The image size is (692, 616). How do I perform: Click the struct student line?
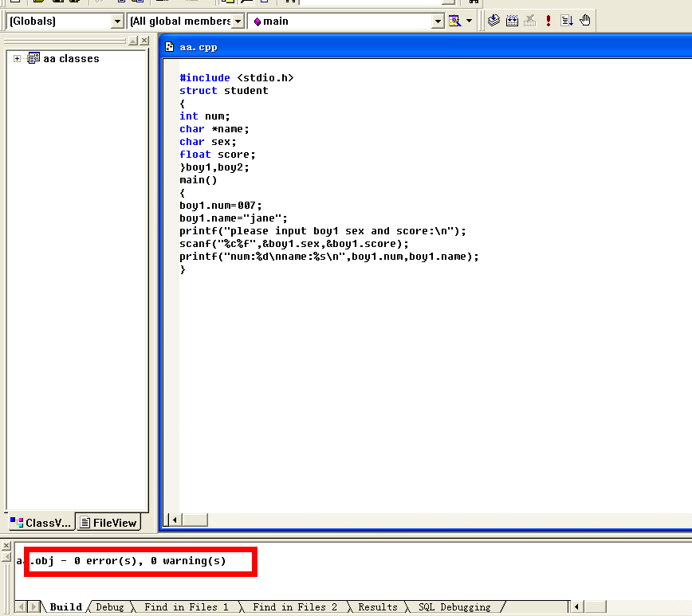pyautogui.click(x=224, y=91)
